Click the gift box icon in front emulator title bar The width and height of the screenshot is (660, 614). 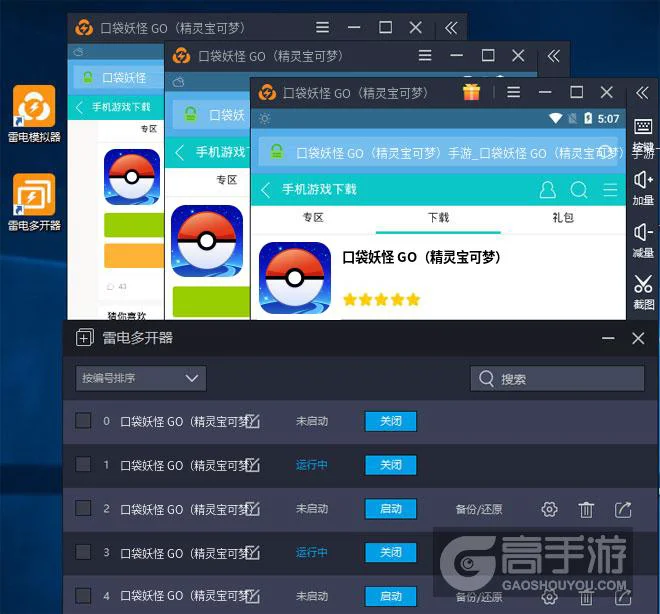pyautogui.click(x=471, y=92)
